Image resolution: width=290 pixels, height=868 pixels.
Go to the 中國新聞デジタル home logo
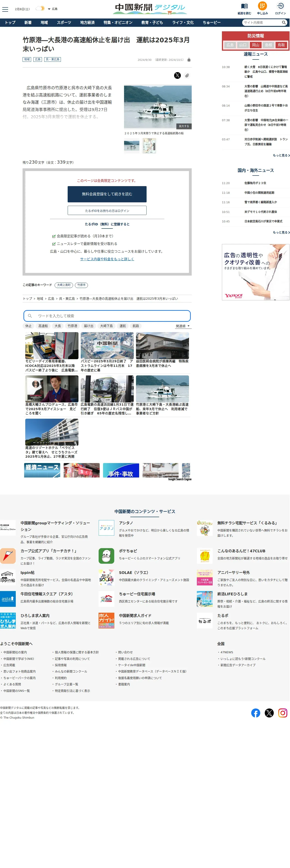[150, 9]
